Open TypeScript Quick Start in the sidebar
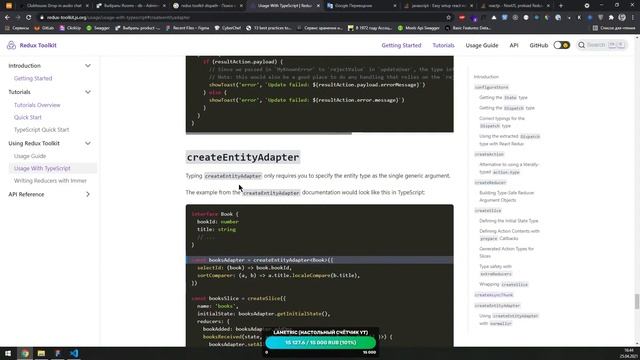The image size is (640, 360). (x=42, y=129)
